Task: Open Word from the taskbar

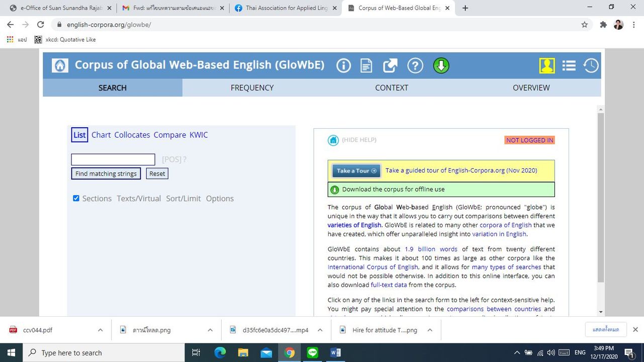Action: (x=336, y=352)
